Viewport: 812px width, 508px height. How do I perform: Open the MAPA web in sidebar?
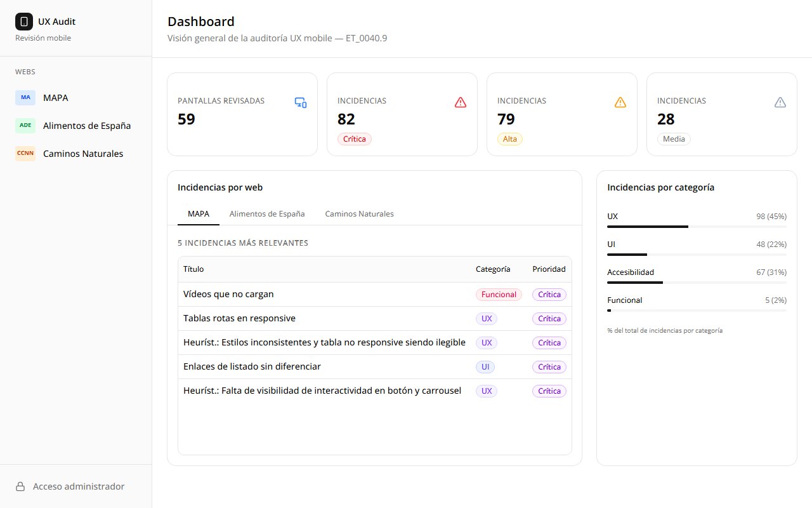(x=76, y=98)
